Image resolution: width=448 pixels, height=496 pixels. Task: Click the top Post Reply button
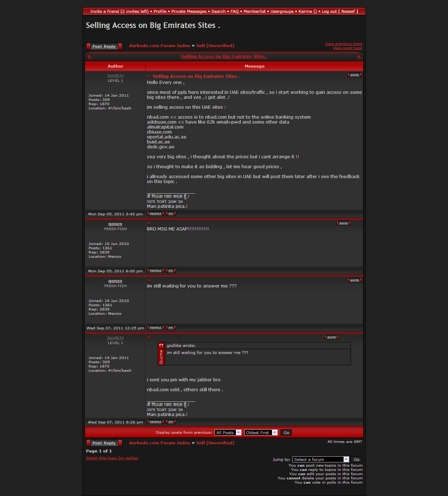click(x=104, y=46)
